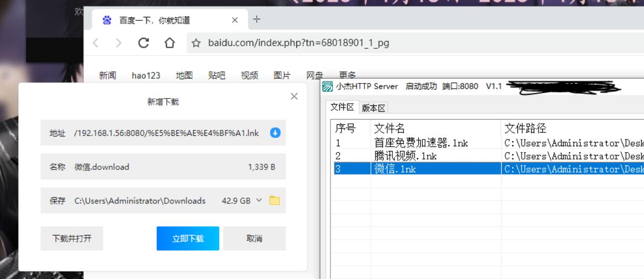Image resolution: width=644 pixels, height=279 pixels.
Task: Click the Baidu favicon on browser tab
Action: pos(107,20)
